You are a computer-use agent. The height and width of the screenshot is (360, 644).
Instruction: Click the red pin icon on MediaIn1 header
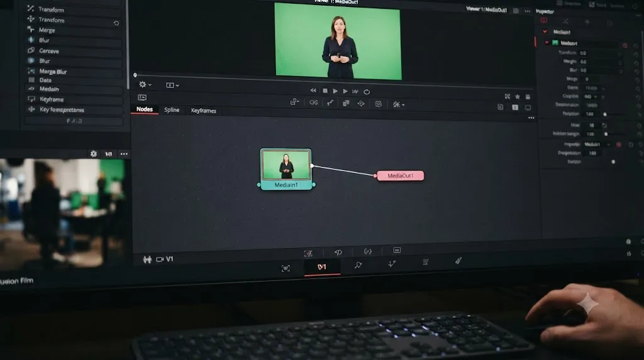tap(625, 45)
